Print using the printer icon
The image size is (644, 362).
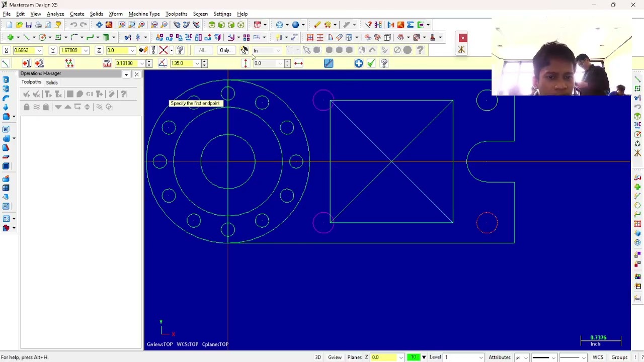coord(38,25)
